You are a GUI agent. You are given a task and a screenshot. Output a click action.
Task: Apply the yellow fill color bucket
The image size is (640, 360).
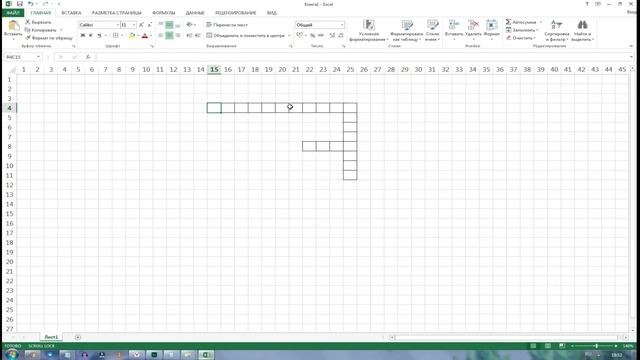tap(132, 36)
